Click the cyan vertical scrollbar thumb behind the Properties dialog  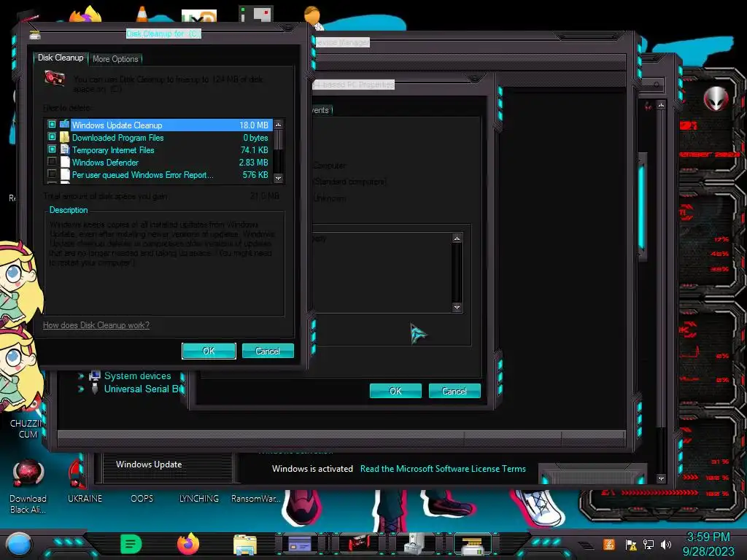click(642, 207)
